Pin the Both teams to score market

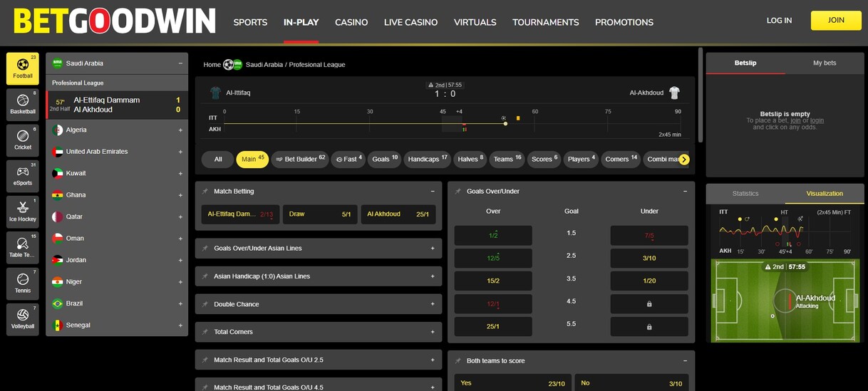pyautogui.click(x=458, y=361)
